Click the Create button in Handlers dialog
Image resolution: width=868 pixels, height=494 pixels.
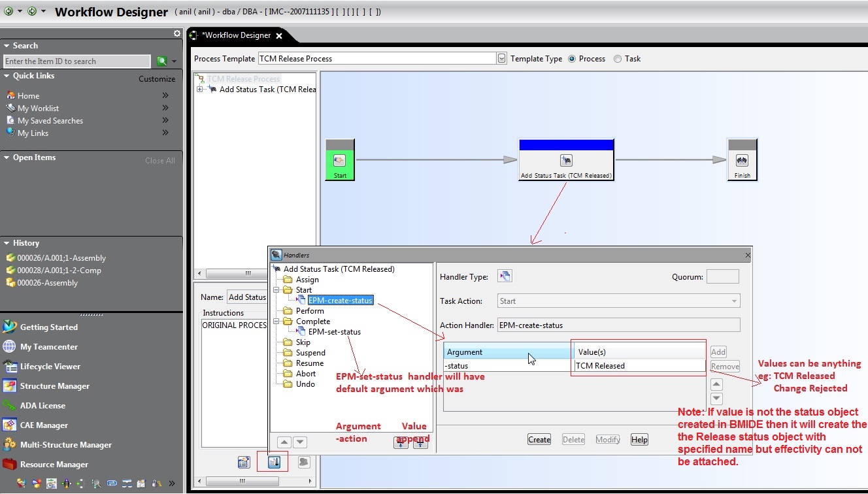(539, 439)
